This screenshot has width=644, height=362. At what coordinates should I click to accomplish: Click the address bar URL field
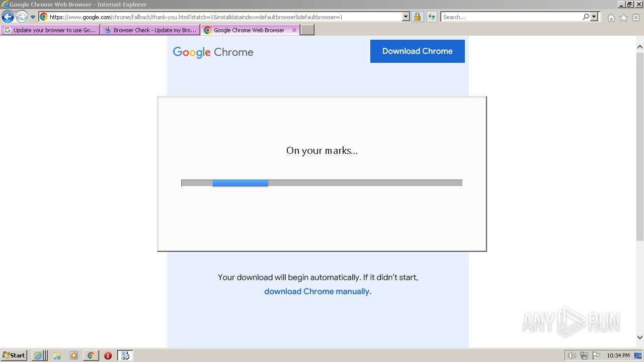tap(225, 17)
